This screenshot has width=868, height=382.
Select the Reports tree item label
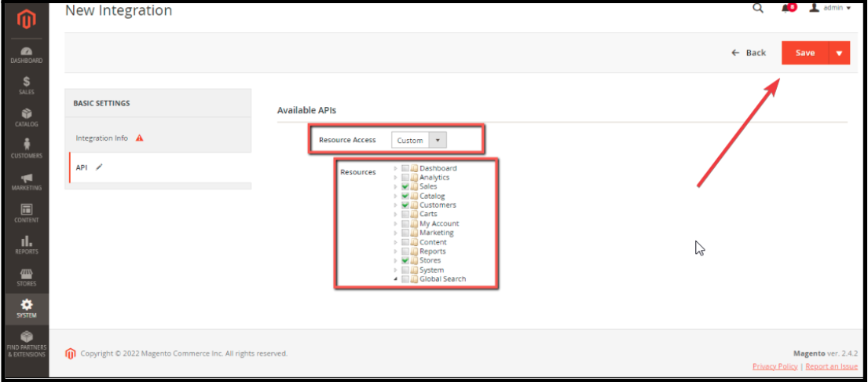tap(432, 252)
